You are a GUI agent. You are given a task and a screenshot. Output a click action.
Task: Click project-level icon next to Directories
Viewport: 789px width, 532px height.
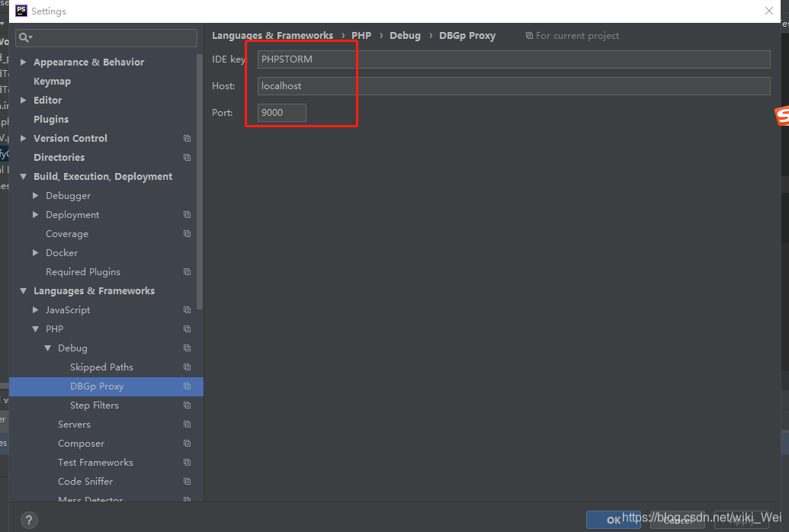[188, 158]
